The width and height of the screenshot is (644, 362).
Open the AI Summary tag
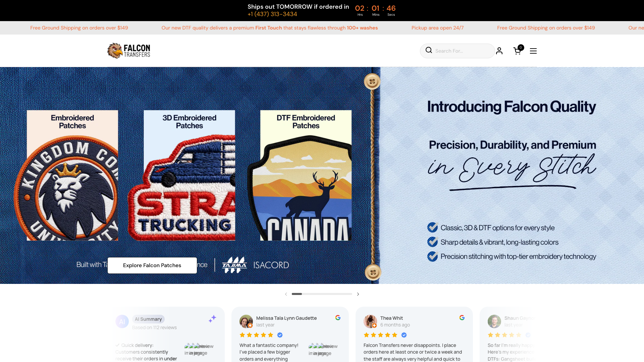[148, 319]
